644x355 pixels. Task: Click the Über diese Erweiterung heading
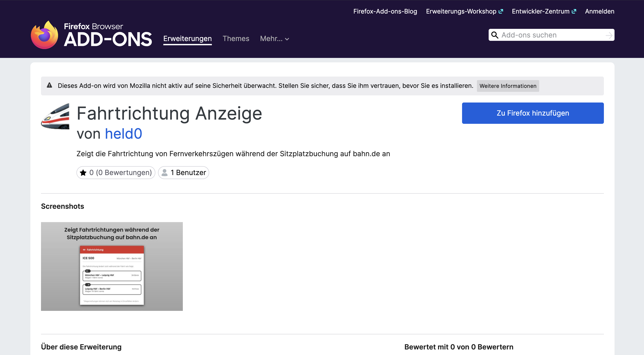81,347
